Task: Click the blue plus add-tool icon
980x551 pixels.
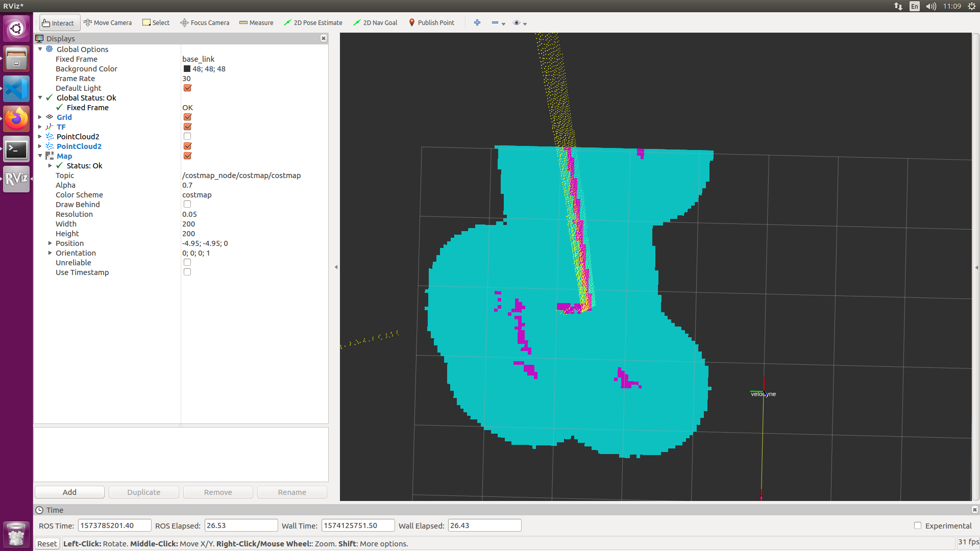Action: coord(477,22)
